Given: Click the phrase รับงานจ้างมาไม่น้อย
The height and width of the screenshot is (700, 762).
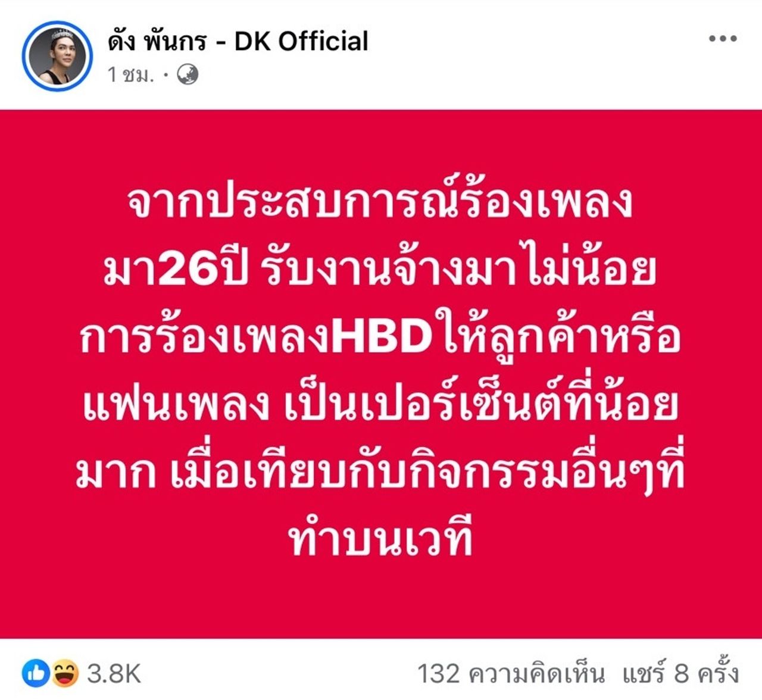Looking at the screenshot, I should pyautogui.click(x=457, y=268).
